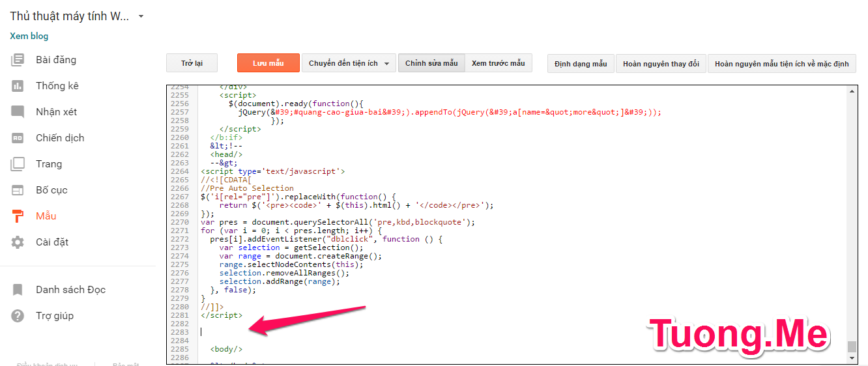
Task: Click the Trở lại back button
Action: coord(192,63)
